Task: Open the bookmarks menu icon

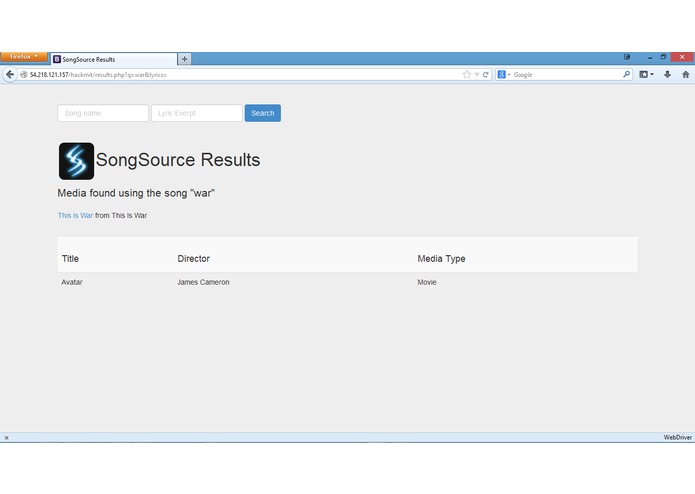Action: 646,74
